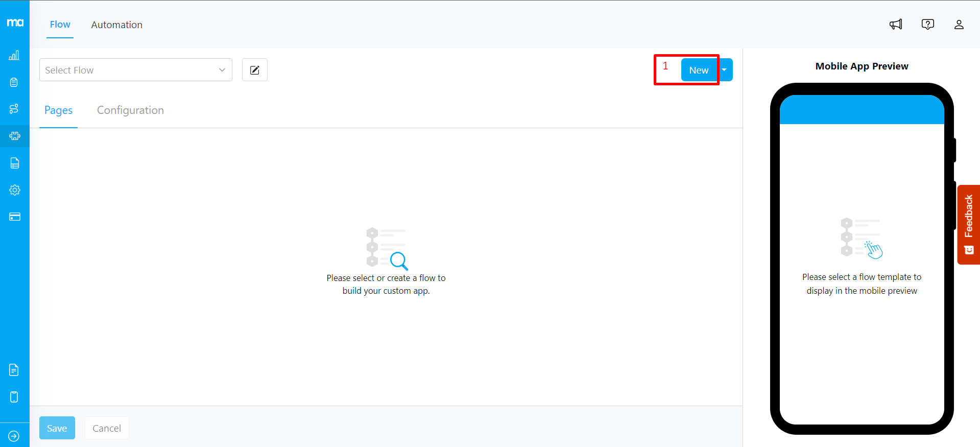Viewport: 980px width, 447px height.
Task: Expand the arrow next to New button
Action: tap(725, 70)
